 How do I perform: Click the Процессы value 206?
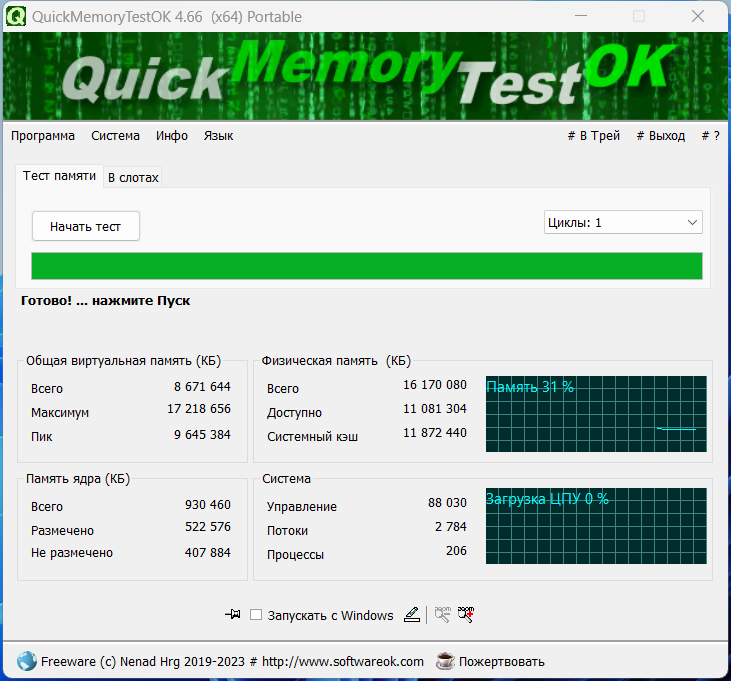click(x=456, y=550)
